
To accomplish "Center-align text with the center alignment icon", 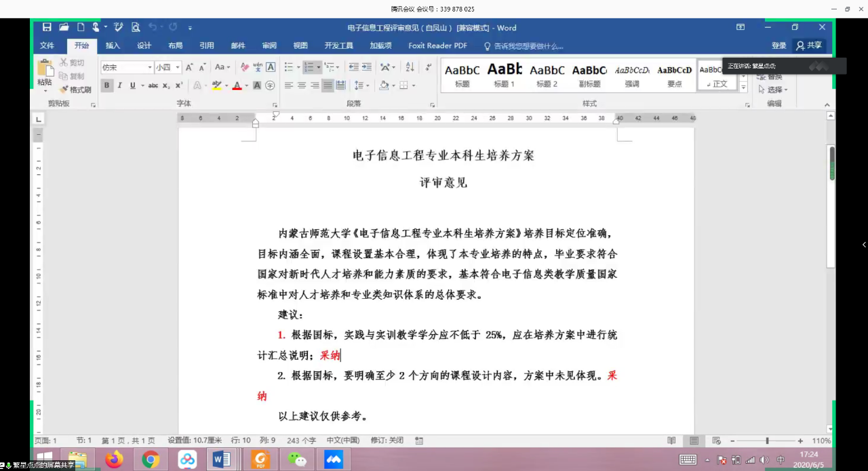I will tap(302, 85).
